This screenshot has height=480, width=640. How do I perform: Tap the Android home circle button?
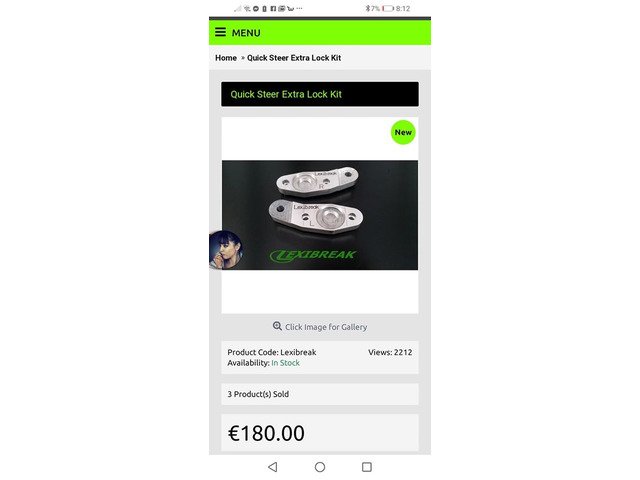pos(320,467)
